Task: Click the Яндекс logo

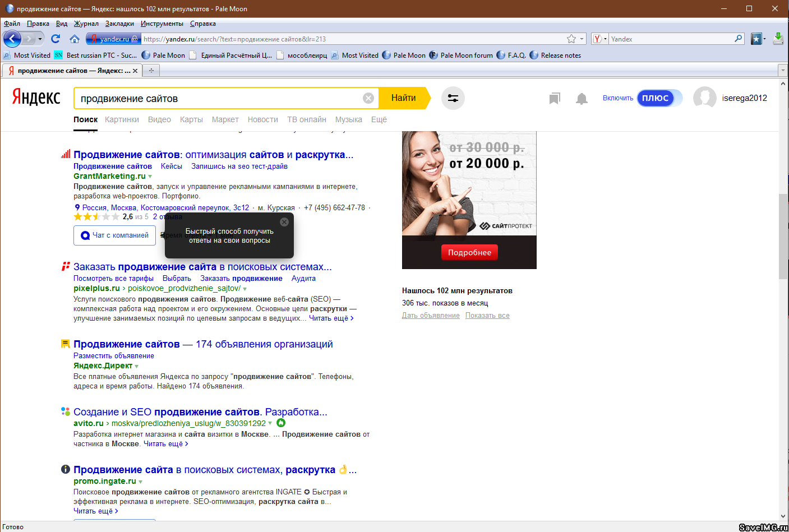Action: 36,98
